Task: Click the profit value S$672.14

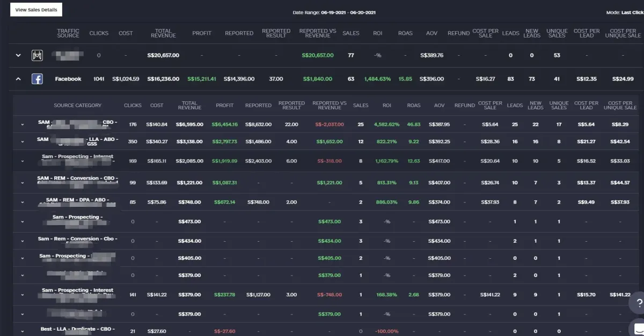Action: point(225,202)
